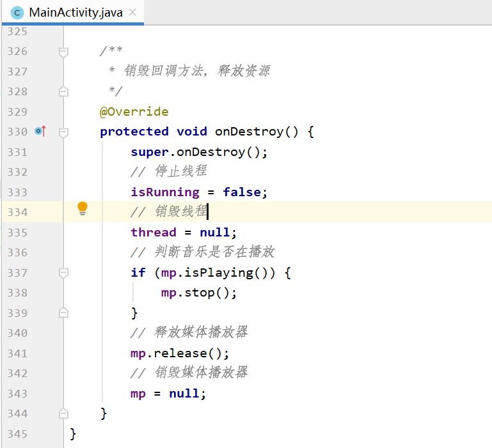This screenshot has height=448, width=492.
Task: Click the mp = null statement
Action: coord(168,394)
